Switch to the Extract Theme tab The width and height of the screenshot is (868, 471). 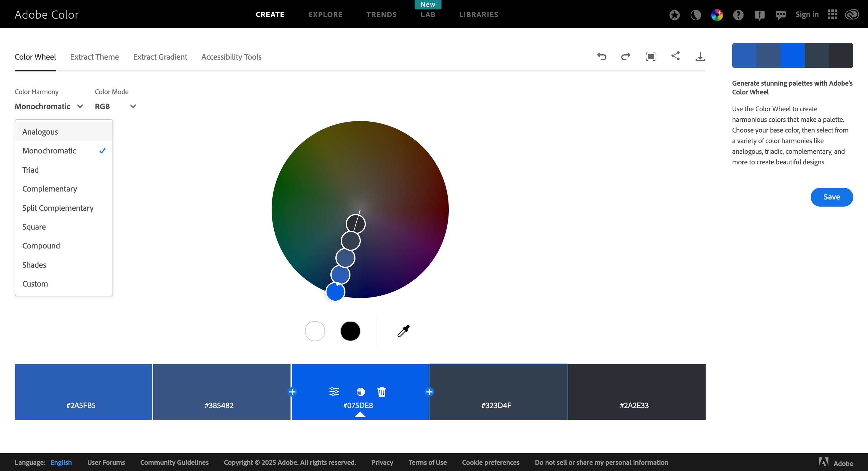click(94, 57)
